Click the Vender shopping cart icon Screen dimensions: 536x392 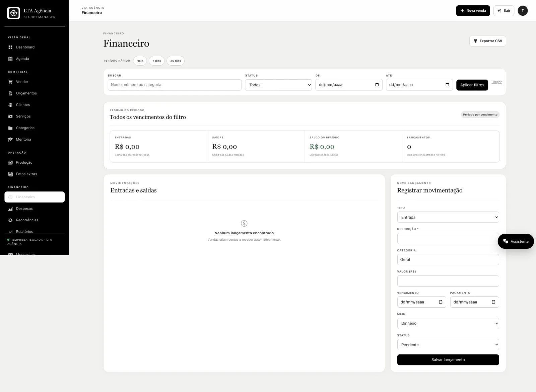tap(10, 82)
